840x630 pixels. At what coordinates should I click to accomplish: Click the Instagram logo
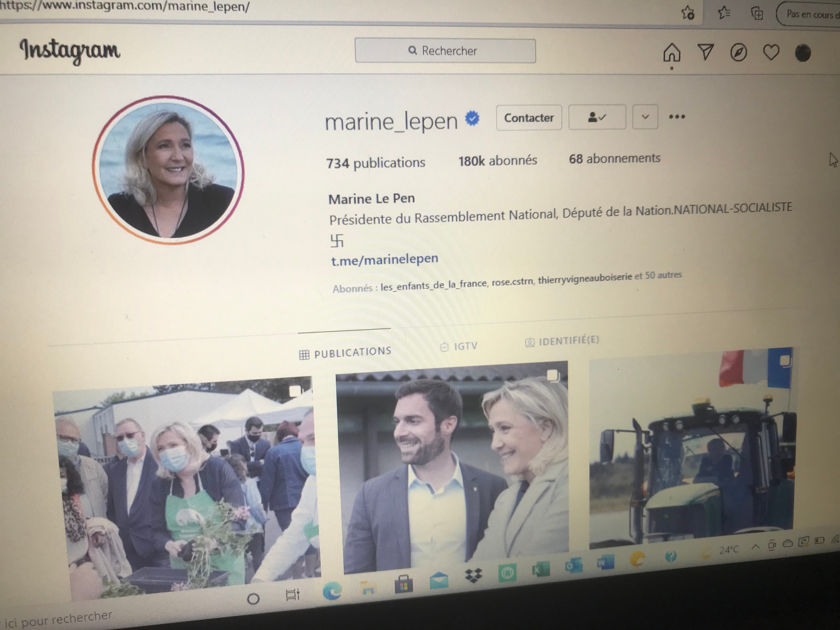point(70,51)
